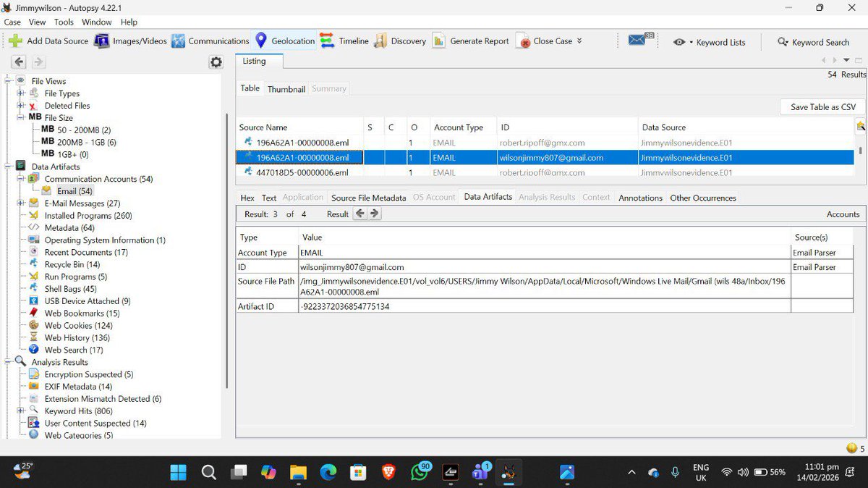
Task: Click Generate Report in the toolbar
Action: (x=471, y=41)
